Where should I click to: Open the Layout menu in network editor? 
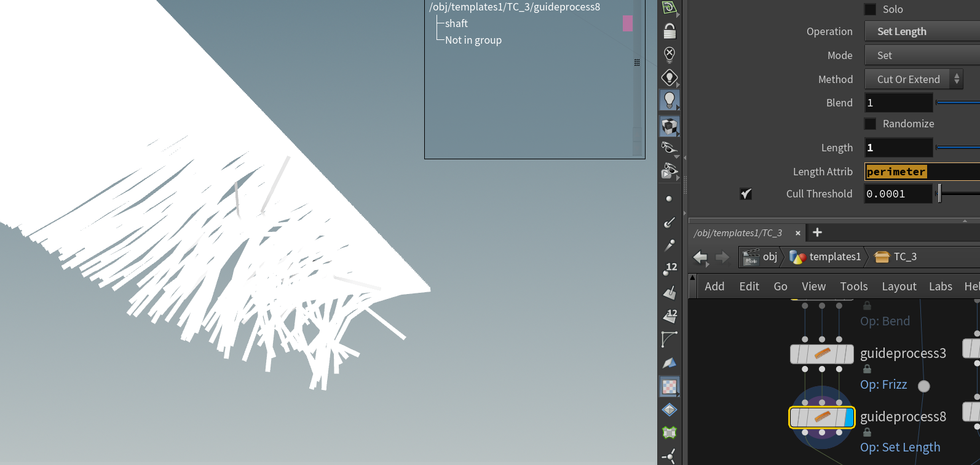pyautogui.click(x=899, y=287)
